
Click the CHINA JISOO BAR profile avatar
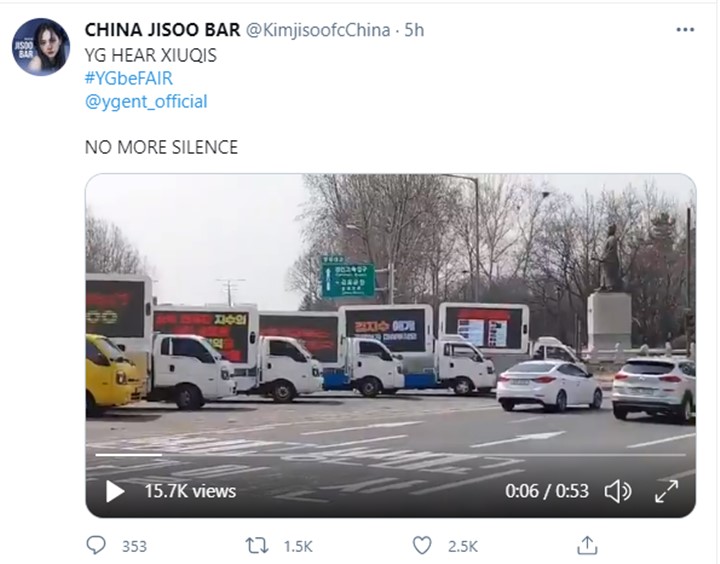41,47
